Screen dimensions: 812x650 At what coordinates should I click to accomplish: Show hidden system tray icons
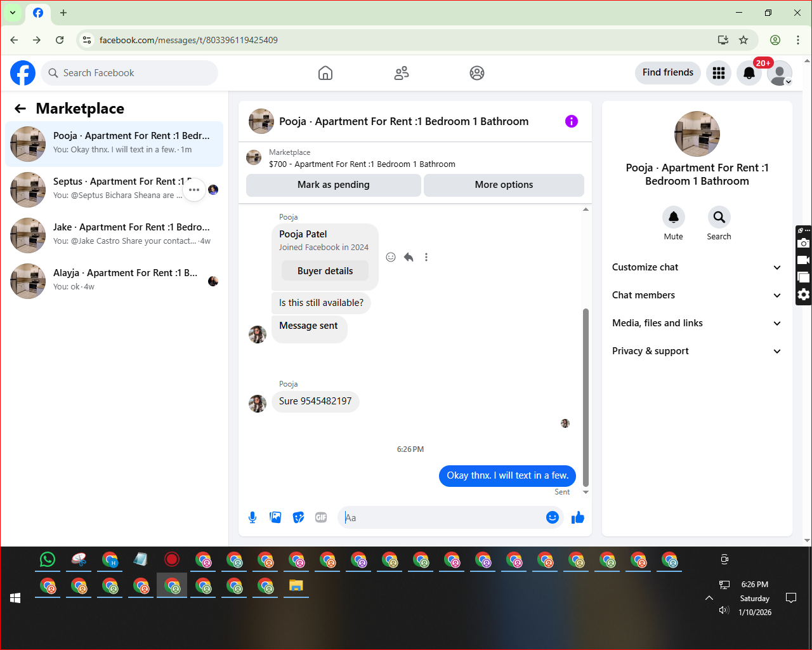[x=709, y=598]
